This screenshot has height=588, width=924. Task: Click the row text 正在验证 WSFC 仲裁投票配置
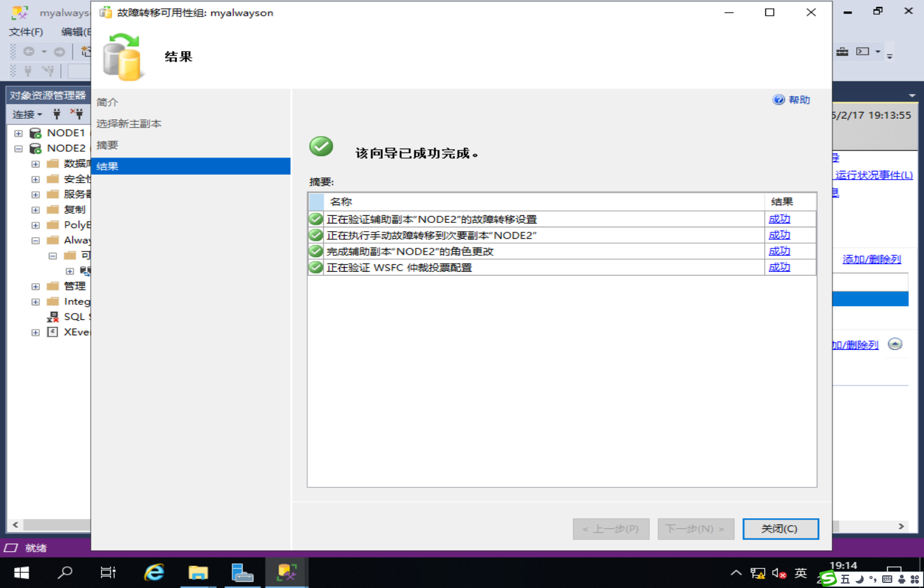[399, 268]
